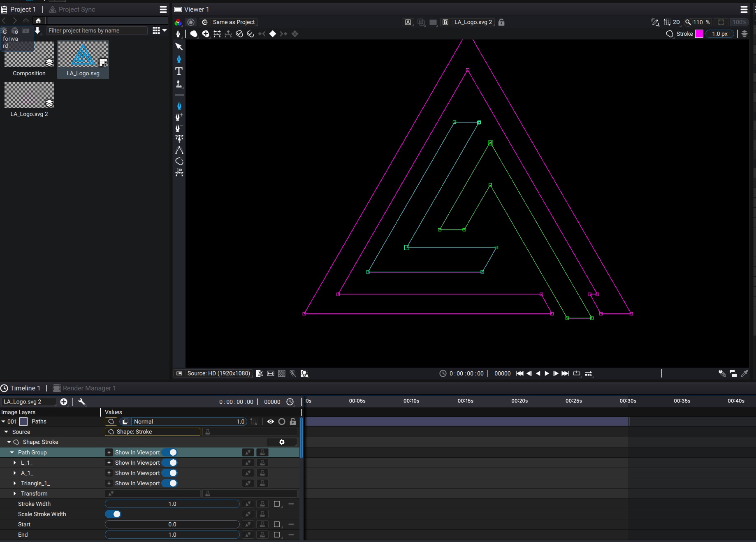Choose the add point pen tool
The width and height of the screenshot is (756, 542).
179,117
